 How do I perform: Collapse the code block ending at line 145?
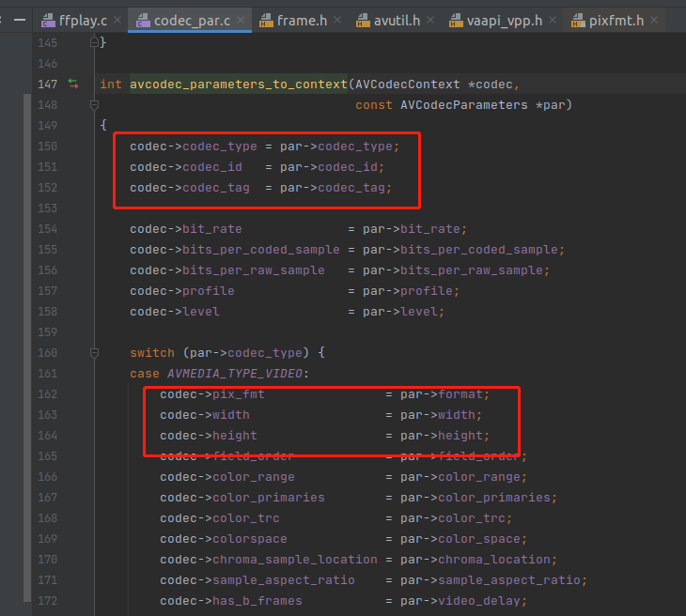94,42
